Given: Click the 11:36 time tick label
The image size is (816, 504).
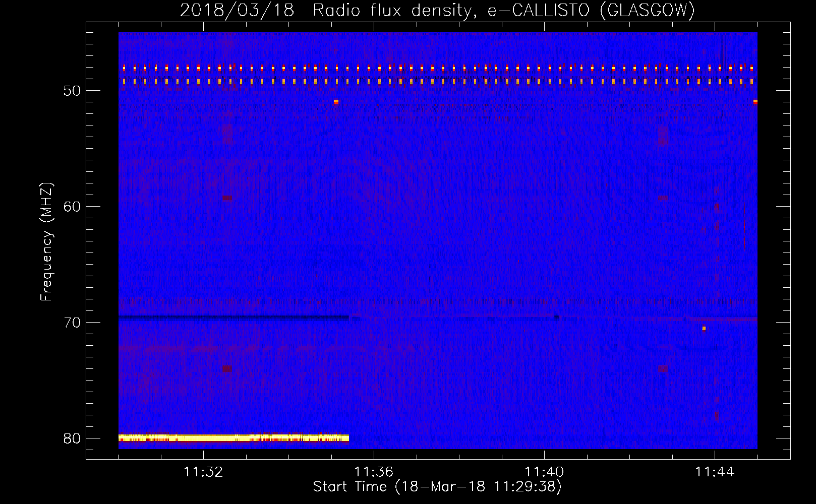Looking at the screenshot, I should coord(374,472).
